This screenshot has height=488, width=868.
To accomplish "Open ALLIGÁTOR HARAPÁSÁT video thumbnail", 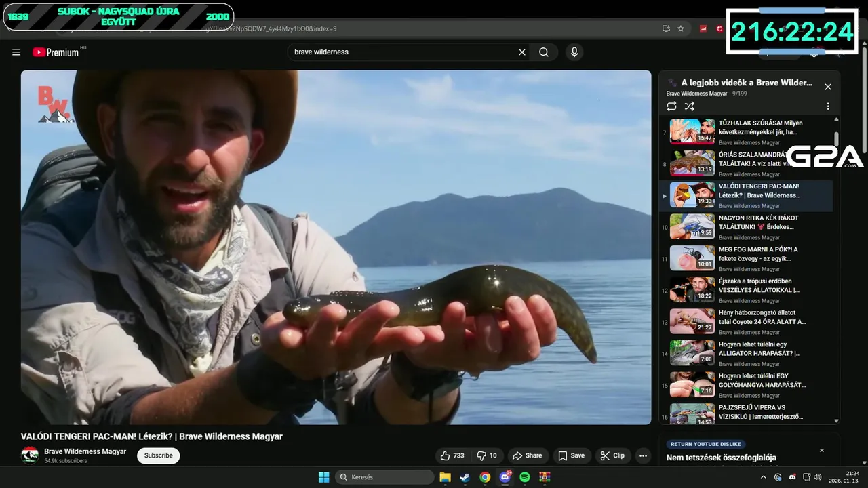I will coord(692,353).
